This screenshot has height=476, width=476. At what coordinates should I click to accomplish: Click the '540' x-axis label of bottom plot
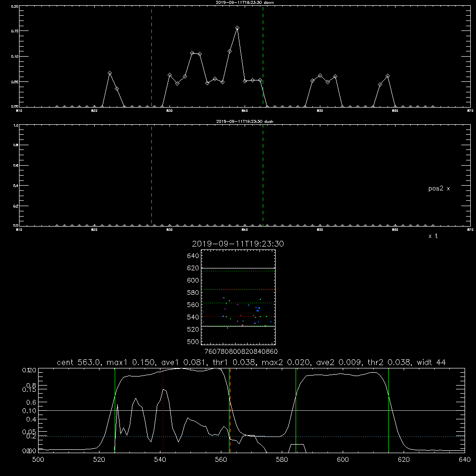click(160, 460)
